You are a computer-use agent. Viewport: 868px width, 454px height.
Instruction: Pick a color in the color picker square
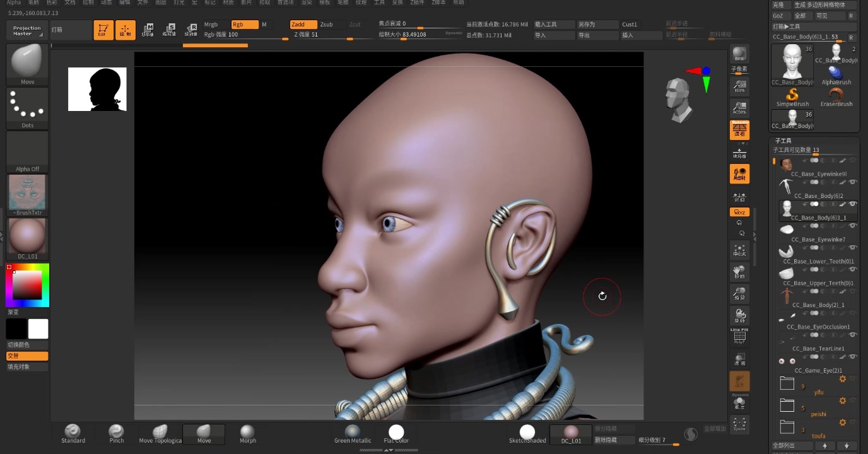pyautogui.click(x=27, y=285)
